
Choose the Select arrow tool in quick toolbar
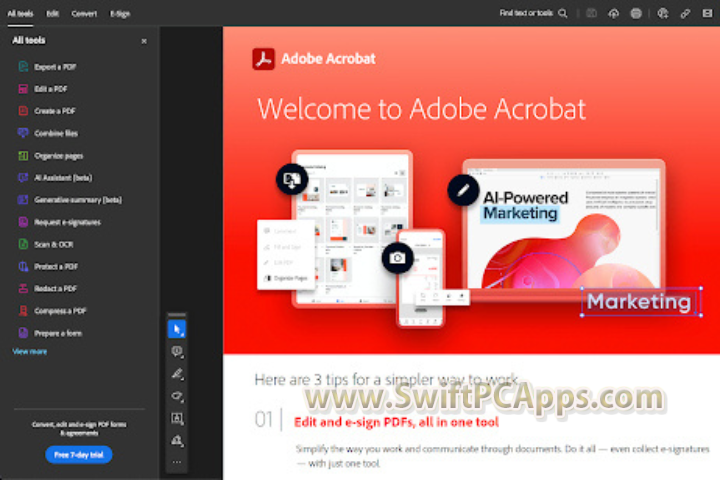(x=177, y=329)
